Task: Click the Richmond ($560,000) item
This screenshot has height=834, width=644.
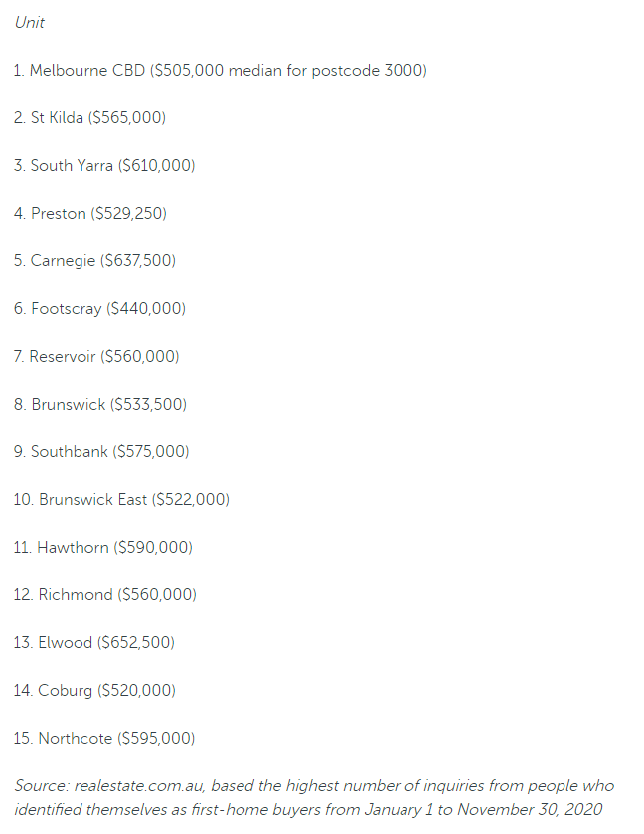Action: 105,594
